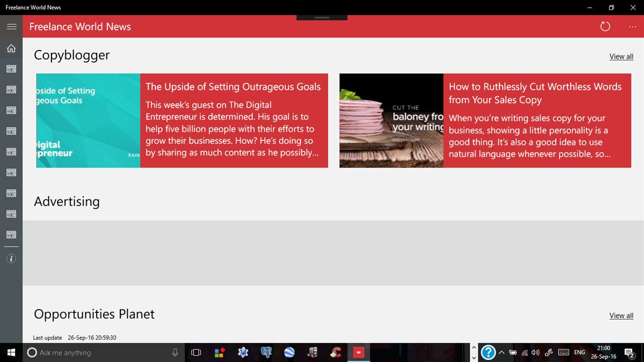Open the Windows Start menu
The image size is (644, 362).
click(11, 352)
